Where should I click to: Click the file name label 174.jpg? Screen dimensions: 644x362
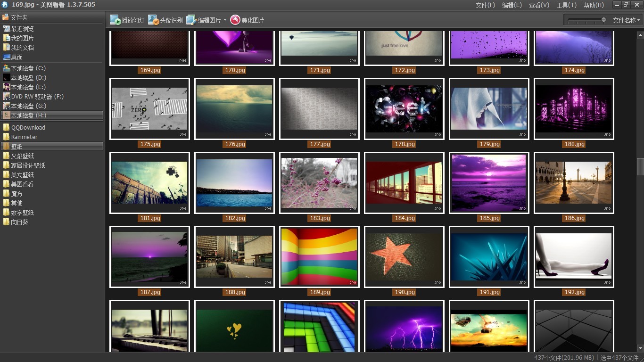pyautogui.click(x=574, y=70)
